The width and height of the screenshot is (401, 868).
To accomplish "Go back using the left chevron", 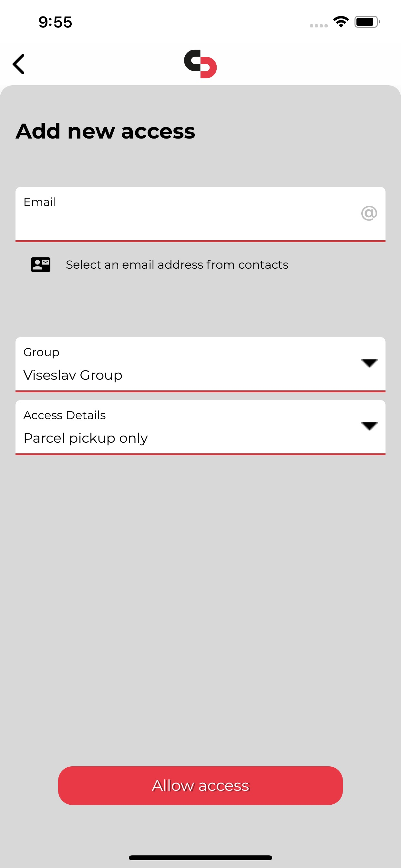I will point(18,64).
